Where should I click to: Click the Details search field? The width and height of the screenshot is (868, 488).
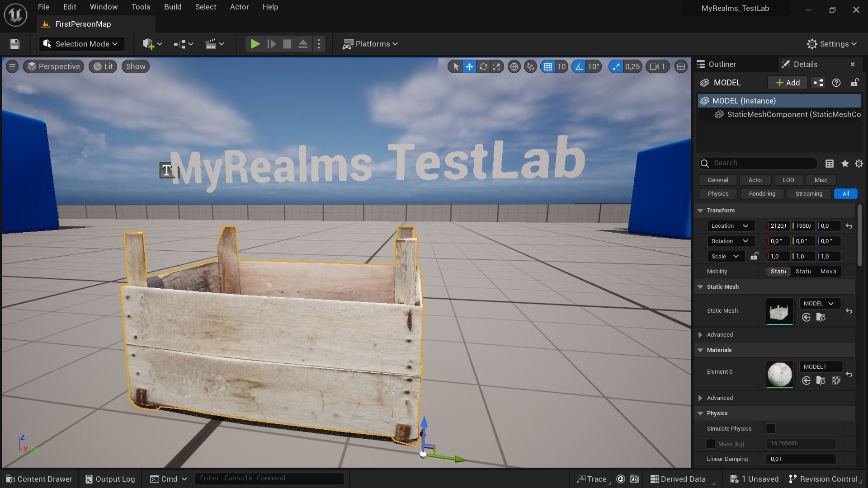[x=758, y=163]
